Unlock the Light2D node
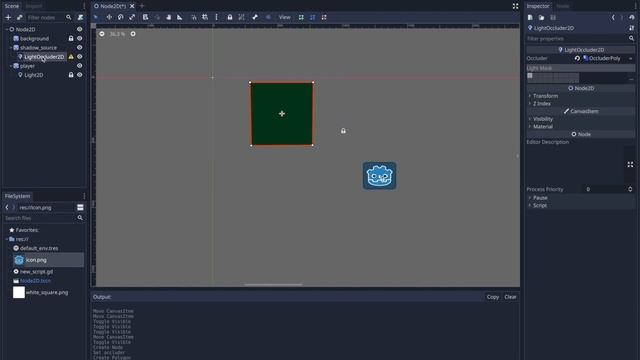This screenshot has height=360, width=640. (71, 75)
